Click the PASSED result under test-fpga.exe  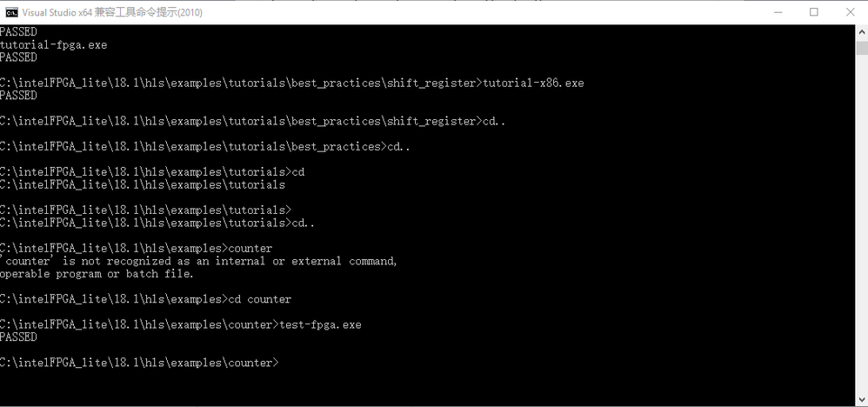tap(19, 337)
